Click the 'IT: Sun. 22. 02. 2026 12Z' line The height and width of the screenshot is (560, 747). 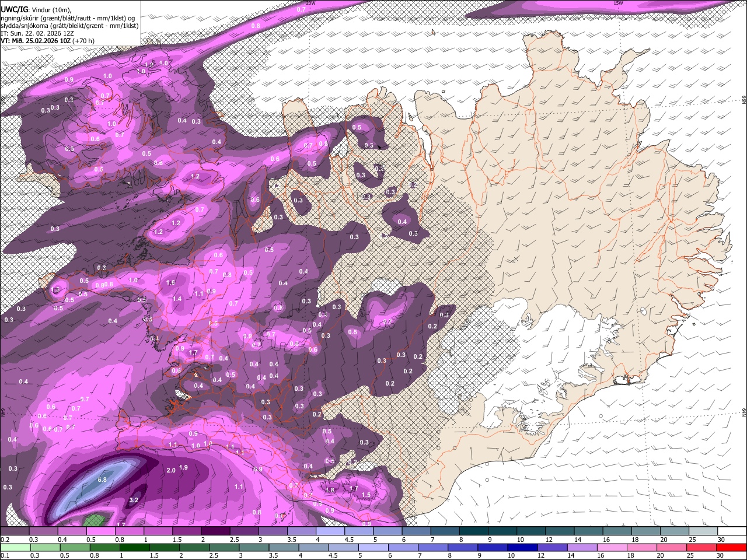tap(37, 33)
